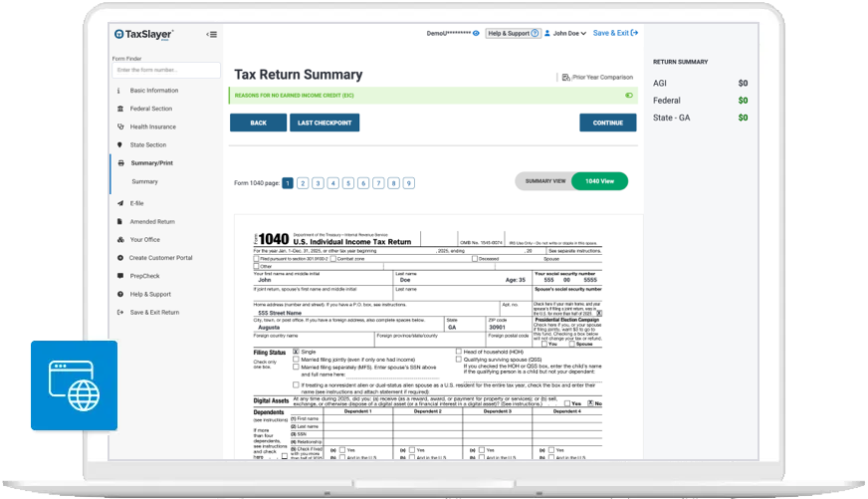
Task: Collapse the sidebar with the hamburger icon
Action: point(211,34)
